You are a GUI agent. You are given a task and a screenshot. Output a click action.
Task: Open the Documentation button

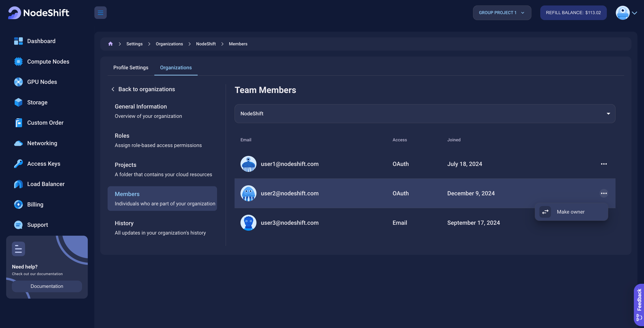pyautogui.click(x=47, y=287)
